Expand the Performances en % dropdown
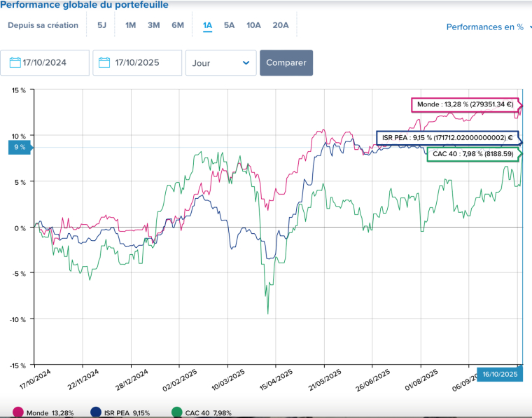The height and width of the screenshot is (418, 532). [x=489, y=27]
